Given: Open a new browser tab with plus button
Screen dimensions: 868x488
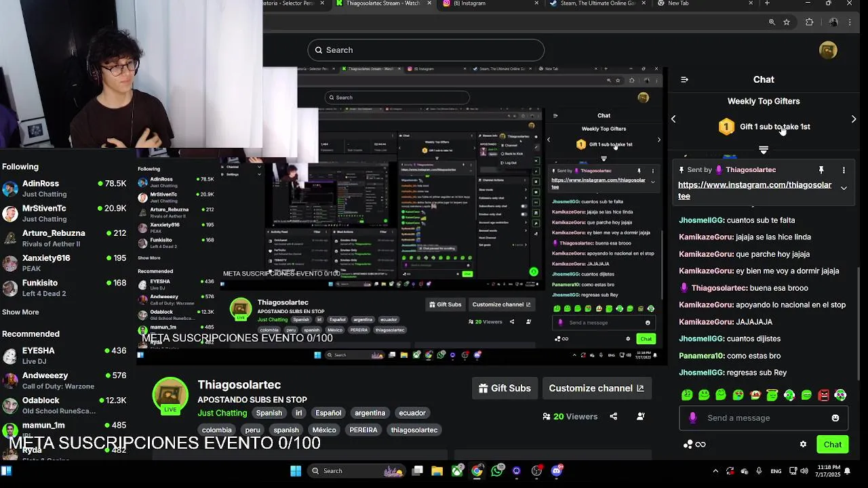Looking at the screenshot, I should click(767, 3).
